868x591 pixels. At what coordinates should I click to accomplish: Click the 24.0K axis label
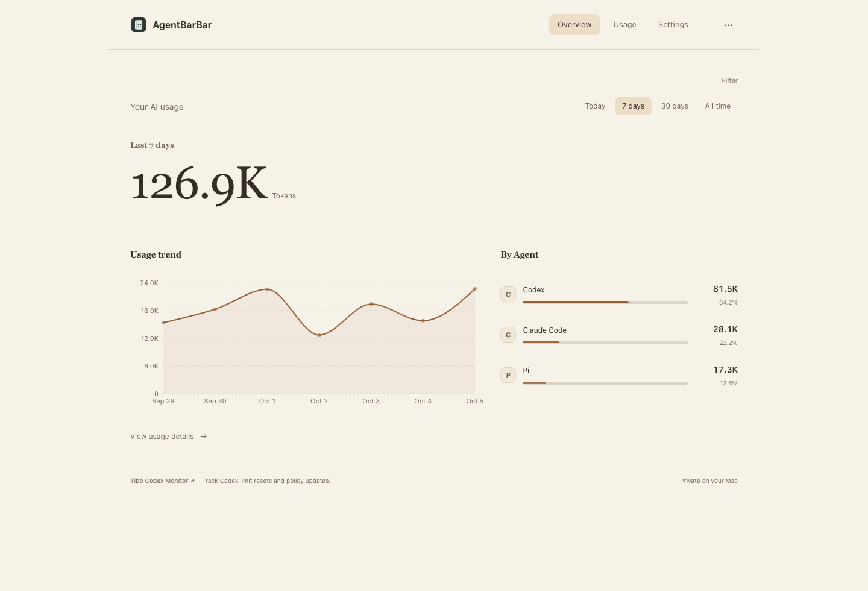coord(149,283)
